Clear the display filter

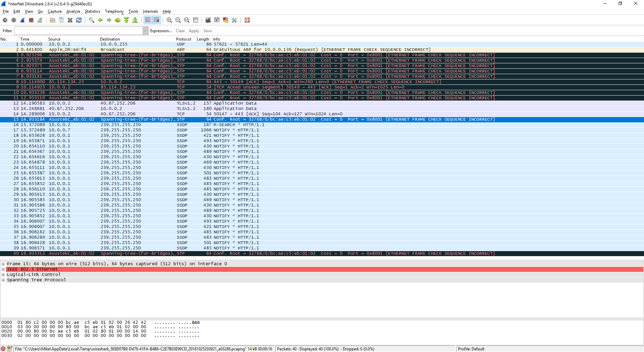(180, 31)
